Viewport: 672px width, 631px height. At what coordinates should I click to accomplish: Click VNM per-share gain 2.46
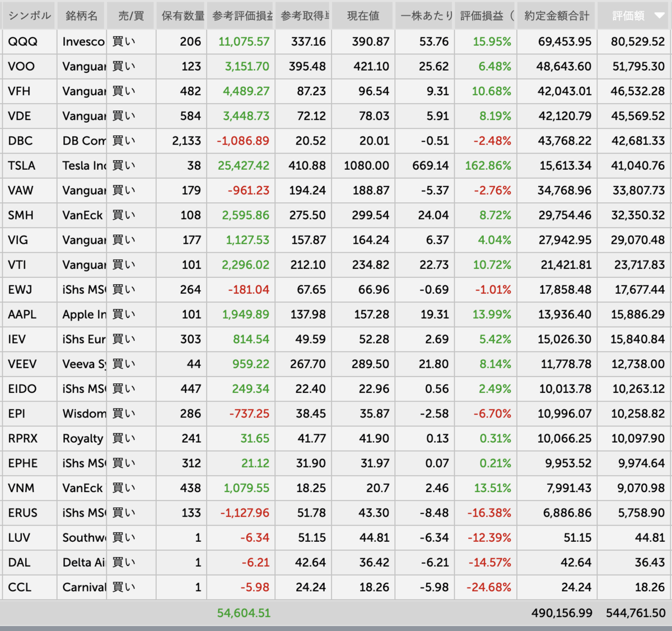pos(437,488)
